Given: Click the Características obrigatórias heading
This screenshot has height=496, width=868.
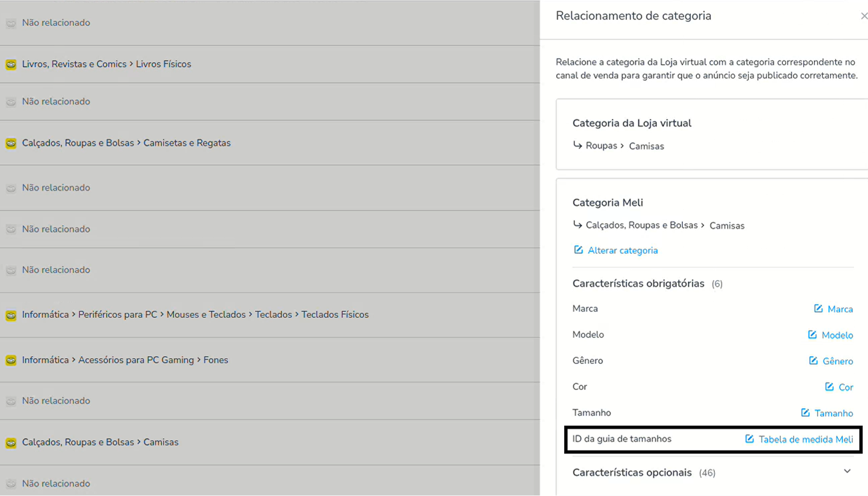Looking at the screenshot, I should pos(638,283).
